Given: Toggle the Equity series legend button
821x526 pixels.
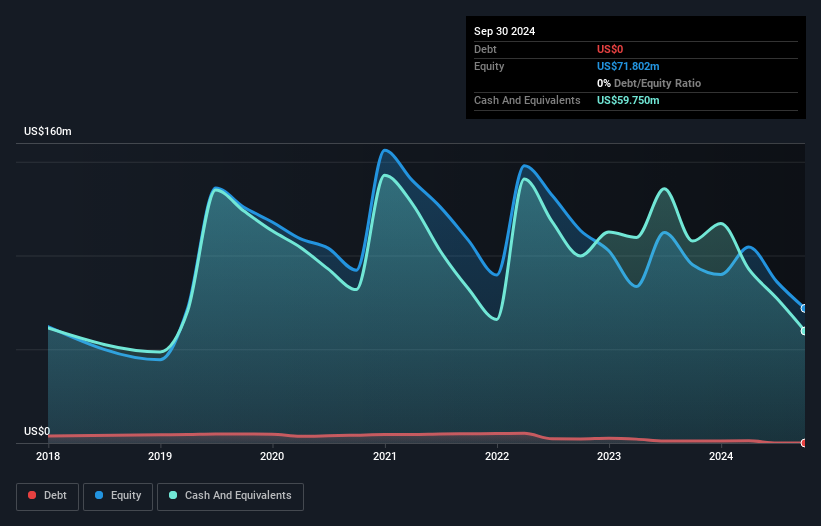Looking at the screenshot, I should point(118,496).
